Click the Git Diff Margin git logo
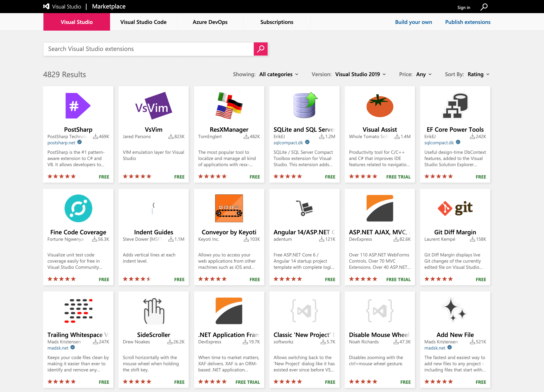 (x=455, y=208)
